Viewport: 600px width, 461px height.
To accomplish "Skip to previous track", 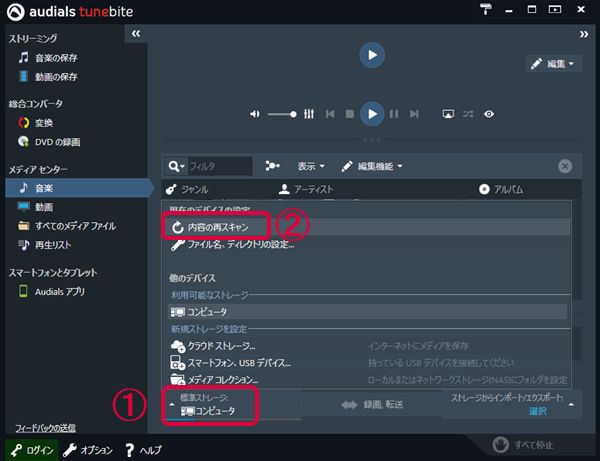I will pos(330,114).
